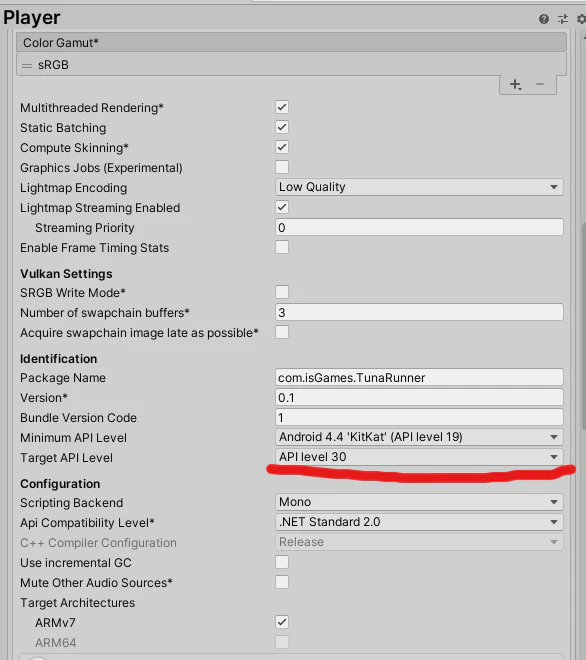Image resolution: width=586 pixels, height=660 pixels.
Task: Remove color gamut with minus button
Action: click(540, 84)
